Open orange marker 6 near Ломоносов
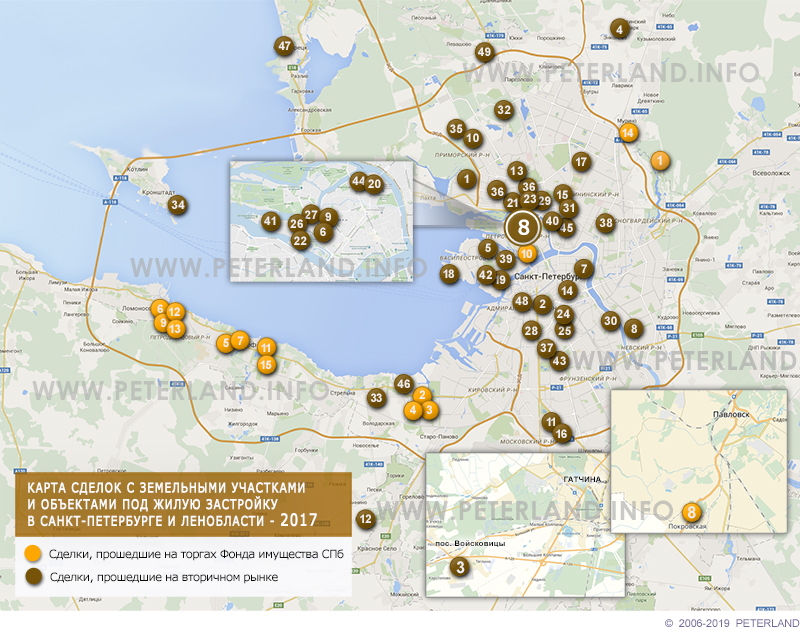This screenshot has height=630, width=800. (x=160, y=308)
